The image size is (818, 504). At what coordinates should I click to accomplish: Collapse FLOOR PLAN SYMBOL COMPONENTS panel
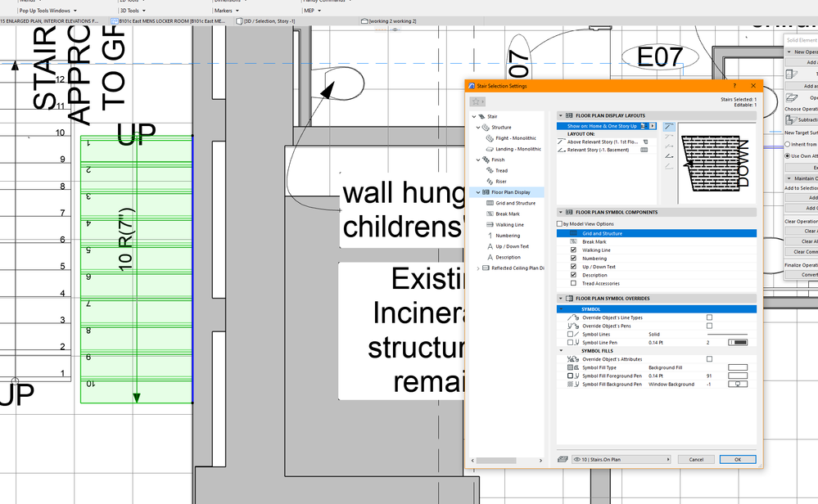tap(561, 213)
